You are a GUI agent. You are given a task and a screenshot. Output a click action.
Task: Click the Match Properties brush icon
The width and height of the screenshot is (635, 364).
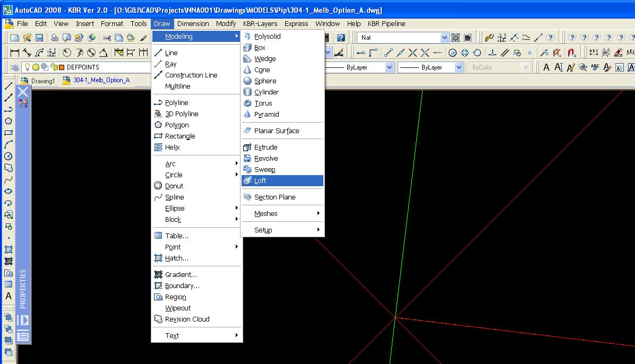[x=143, y=38]
